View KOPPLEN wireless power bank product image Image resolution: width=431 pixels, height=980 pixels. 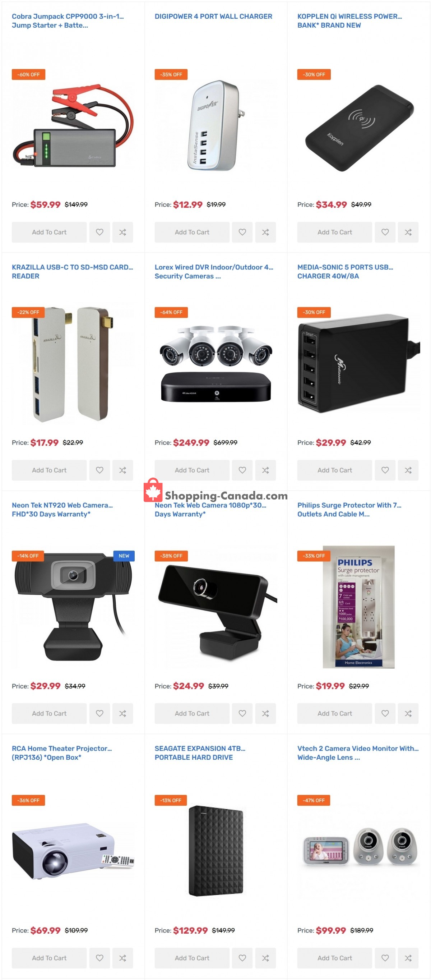point(359,128)
